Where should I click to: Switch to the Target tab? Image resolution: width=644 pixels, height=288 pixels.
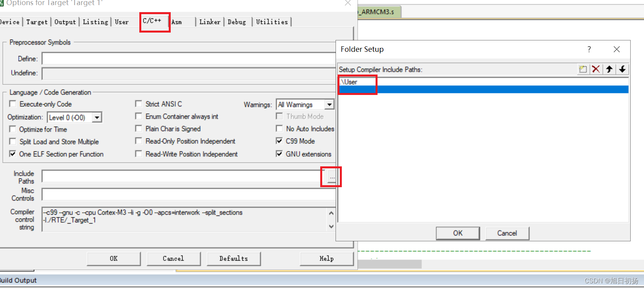[x=37, y=22]
